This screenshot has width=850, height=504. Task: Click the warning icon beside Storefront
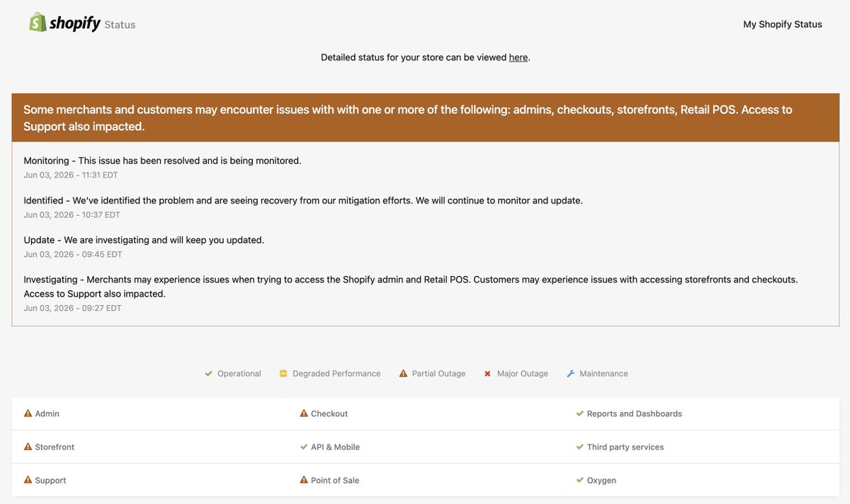[x=28, y=447]
